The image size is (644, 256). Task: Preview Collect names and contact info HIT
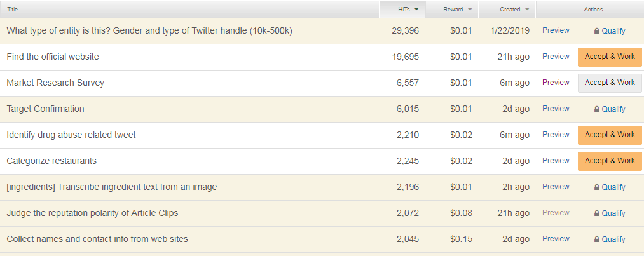pyautogui.click(x=556, y=239)
